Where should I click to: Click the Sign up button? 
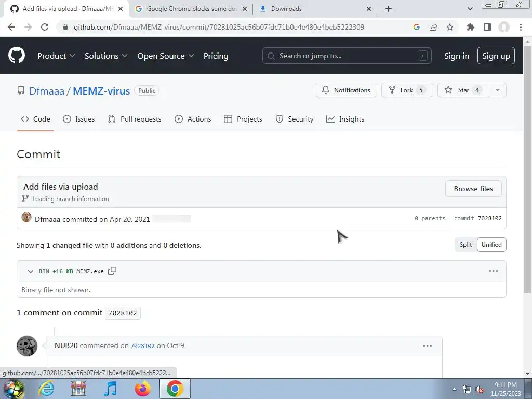pos(496,56)
